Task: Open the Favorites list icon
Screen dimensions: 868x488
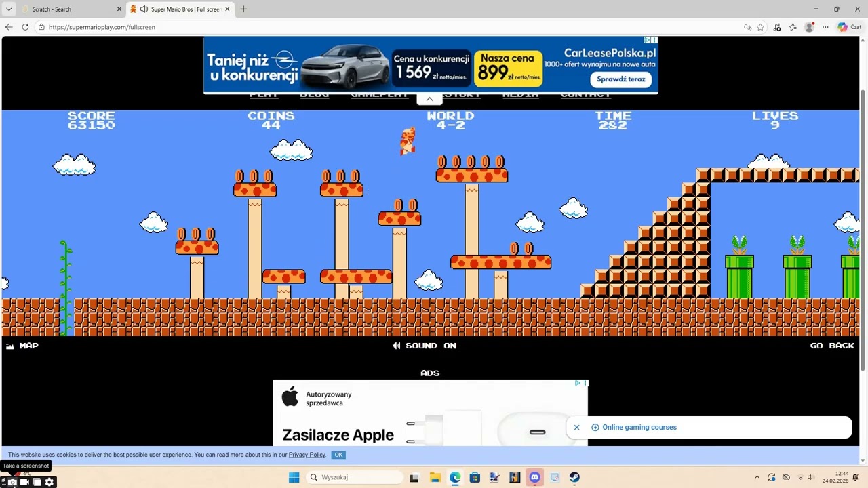Action: tap(793, 27)
